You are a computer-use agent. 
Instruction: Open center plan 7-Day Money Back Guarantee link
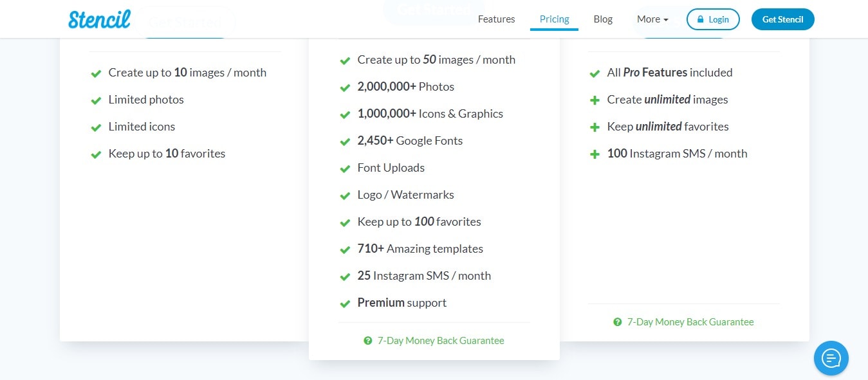[x=441, y=341]
